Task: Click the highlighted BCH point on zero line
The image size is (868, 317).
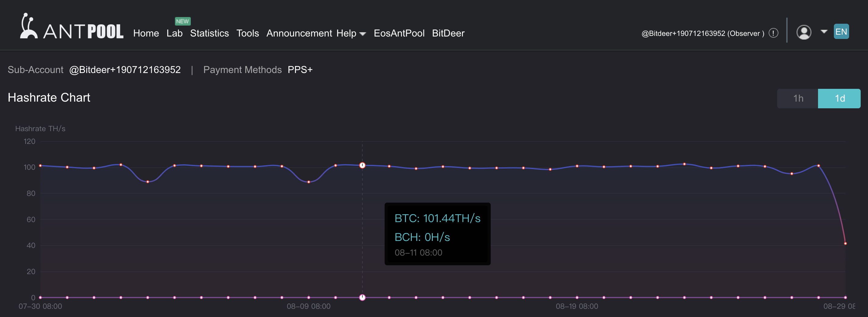Action: (x=362, y=297)
